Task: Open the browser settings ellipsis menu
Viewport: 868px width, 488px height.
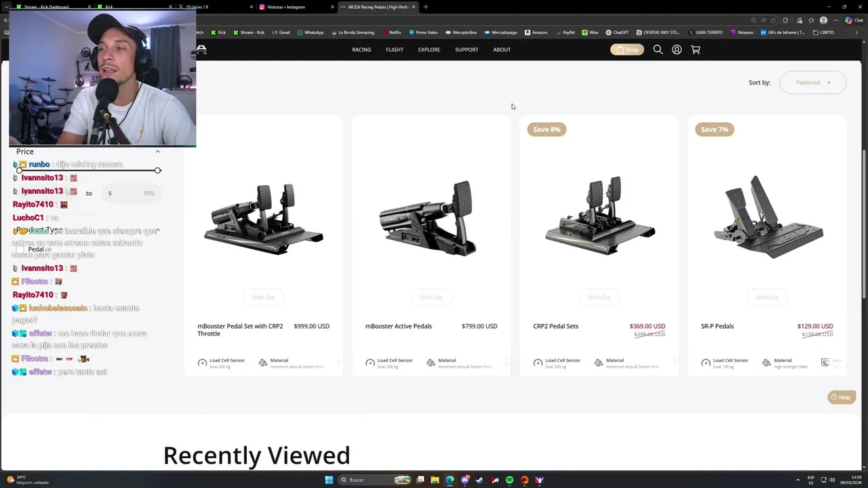Action: click(835, 20)
